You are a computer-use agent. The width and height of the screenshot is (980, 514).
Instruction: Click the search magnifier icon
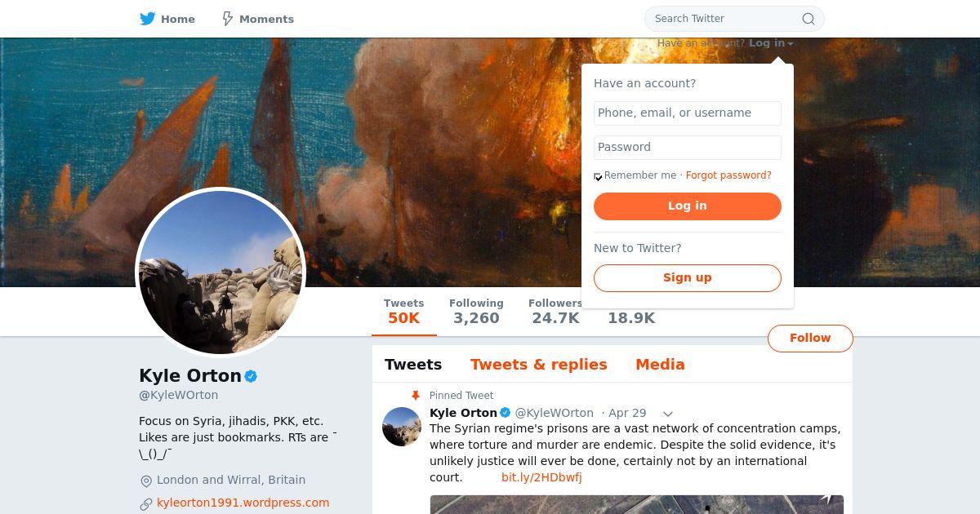tap(808, 19)
